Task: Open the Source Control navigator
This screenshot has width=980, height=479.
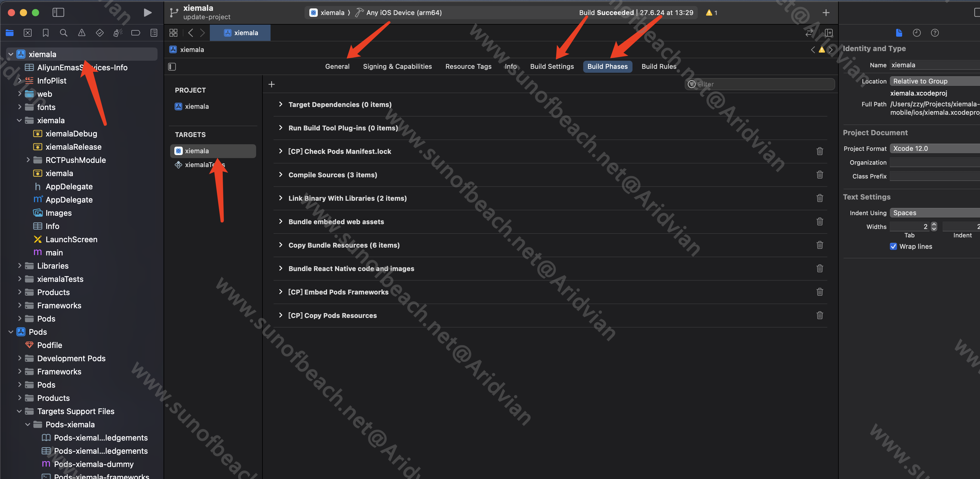Action: (x=28, y=33)
